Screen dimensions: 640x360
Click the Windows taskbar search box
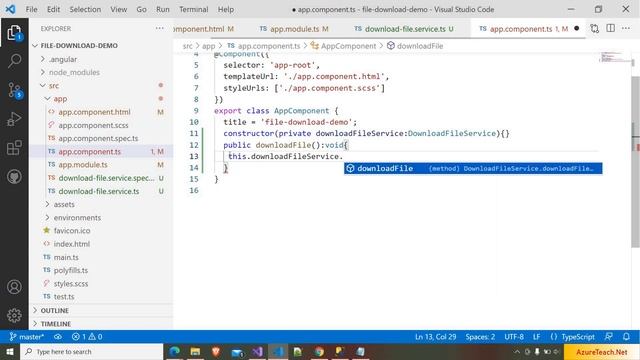[92, 351]
